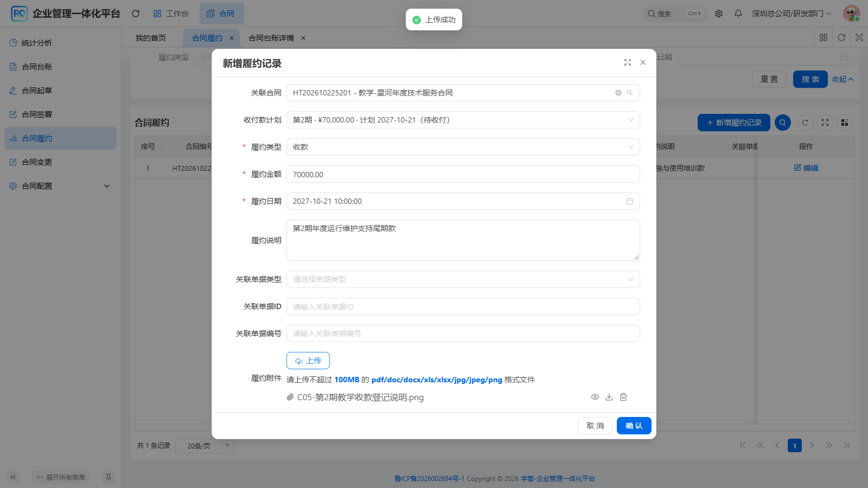Open column settings icon in table toolbar
This screenshot has width=868, height=488.
[845, 123]
